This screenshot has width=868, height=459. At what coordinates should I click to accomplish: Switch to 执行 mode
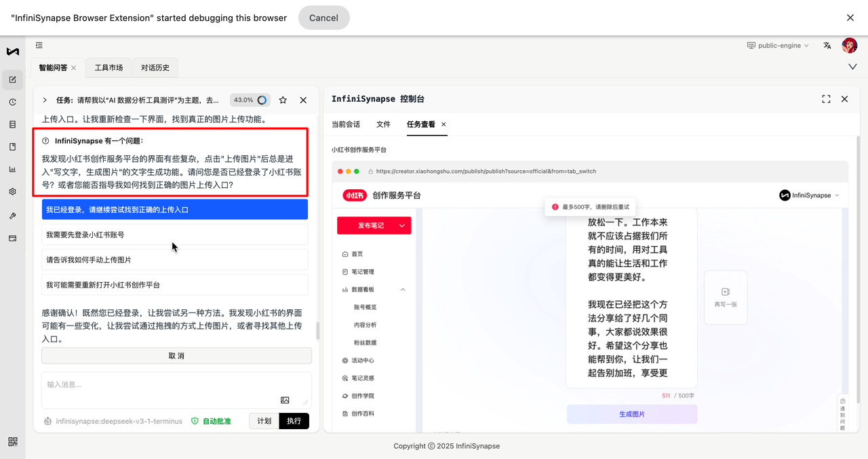pyautogui.click(x=294, y=421)
